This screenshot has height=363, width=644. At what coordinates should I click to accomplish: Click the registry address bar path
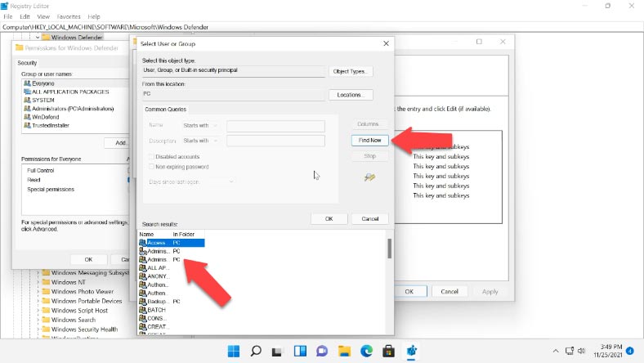click(105, 27)
